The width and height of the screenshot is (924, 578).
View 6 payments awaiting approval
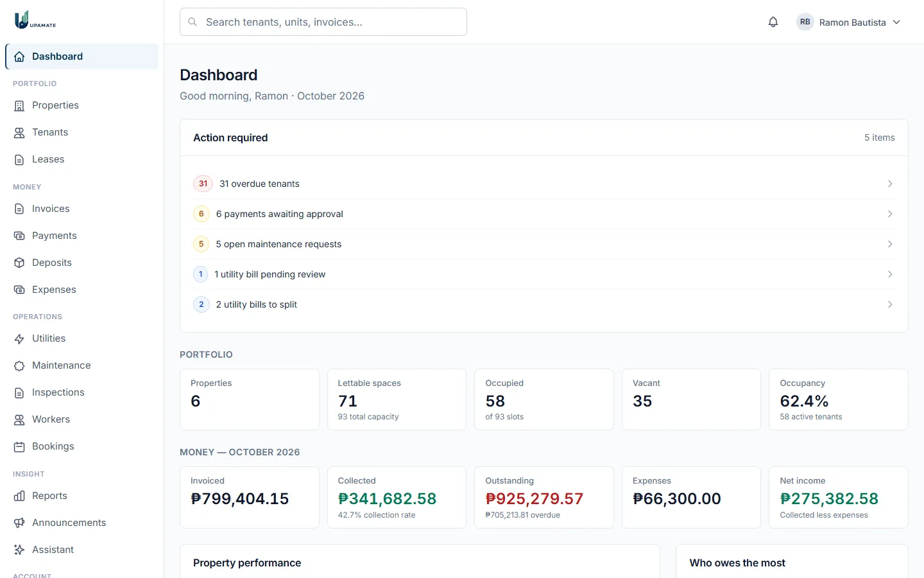click(544, 214)
